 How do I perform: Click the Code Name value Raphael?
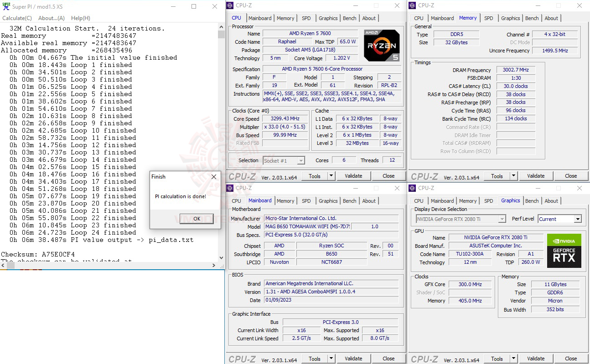click(287, 41)
